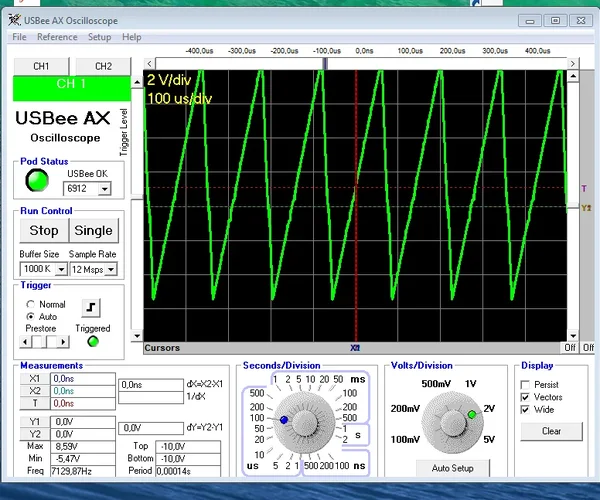The image size is (600, 500).
Task: Click the right vertical scroll up arrow
Action: point(573,76)
